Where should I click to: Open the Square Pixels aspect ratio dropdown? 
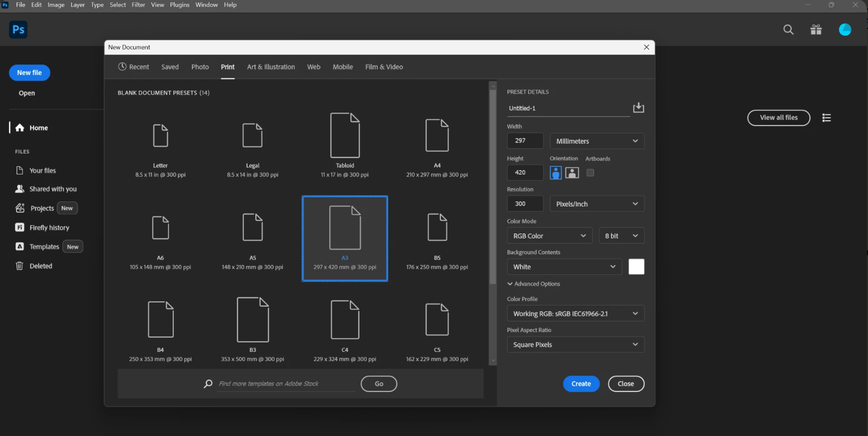coord(575,345)
